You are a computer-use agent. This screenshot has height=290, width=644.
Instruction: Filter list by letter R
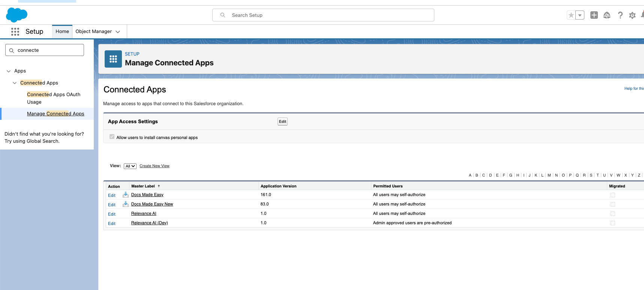pos(584,175)
